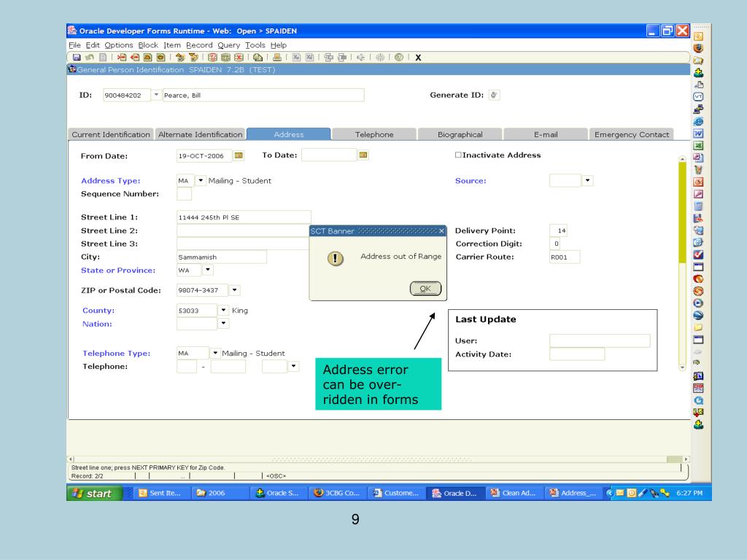Launch Excel from the side shortcut bar
This screenshot has height=560, width=747.
point(698,146)
